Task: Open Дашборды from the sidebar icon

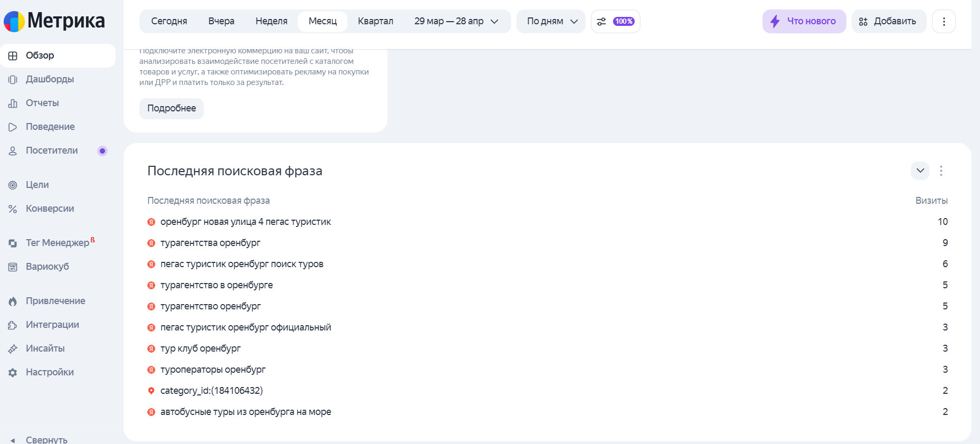Action: click(13, 80)
